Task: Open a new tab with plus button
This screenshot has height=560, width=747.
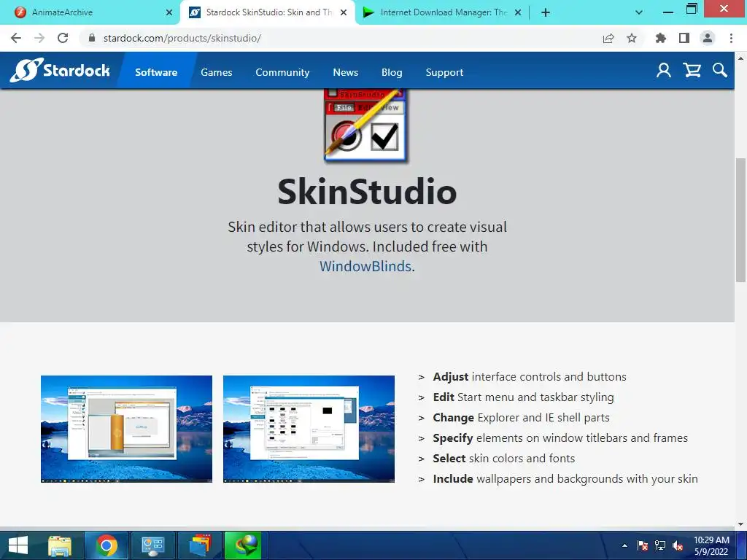Action: (546, 12)
